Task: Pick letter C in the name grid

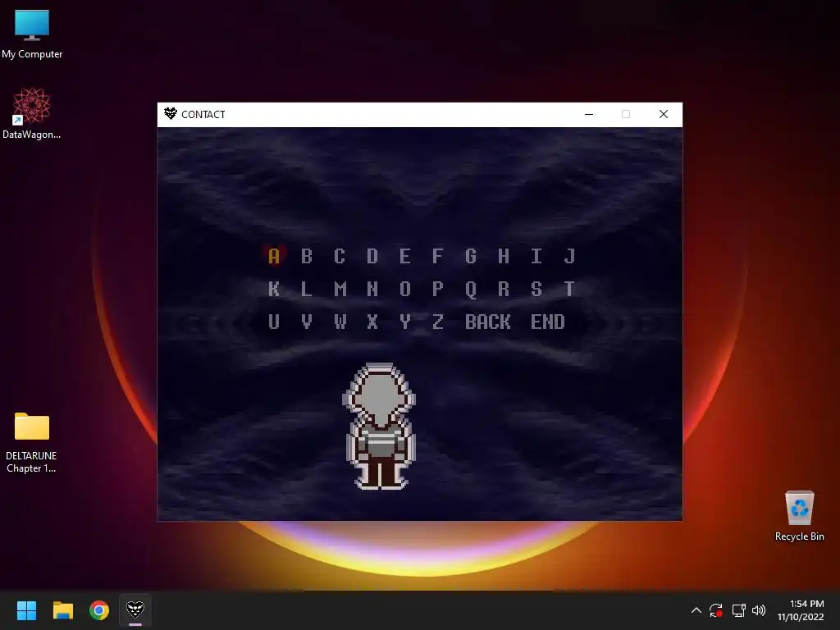Action: coord(339,256)
